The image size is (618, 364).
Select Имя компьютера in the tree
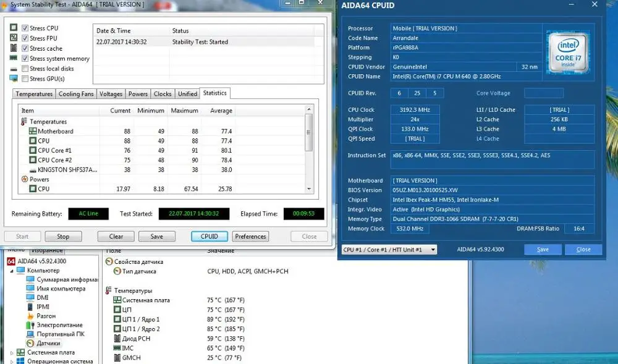61,289
